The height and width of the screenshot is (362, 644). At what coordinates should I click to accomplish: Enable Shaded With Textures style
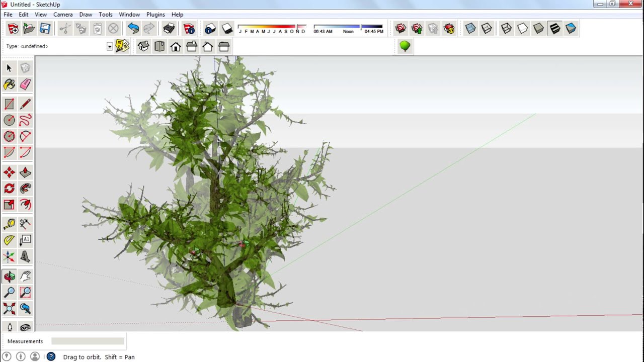pos(555,29)
